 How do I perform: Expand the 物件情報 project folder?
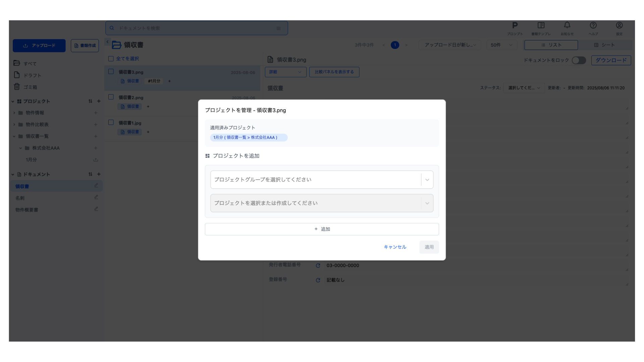[x=14, y=113]
